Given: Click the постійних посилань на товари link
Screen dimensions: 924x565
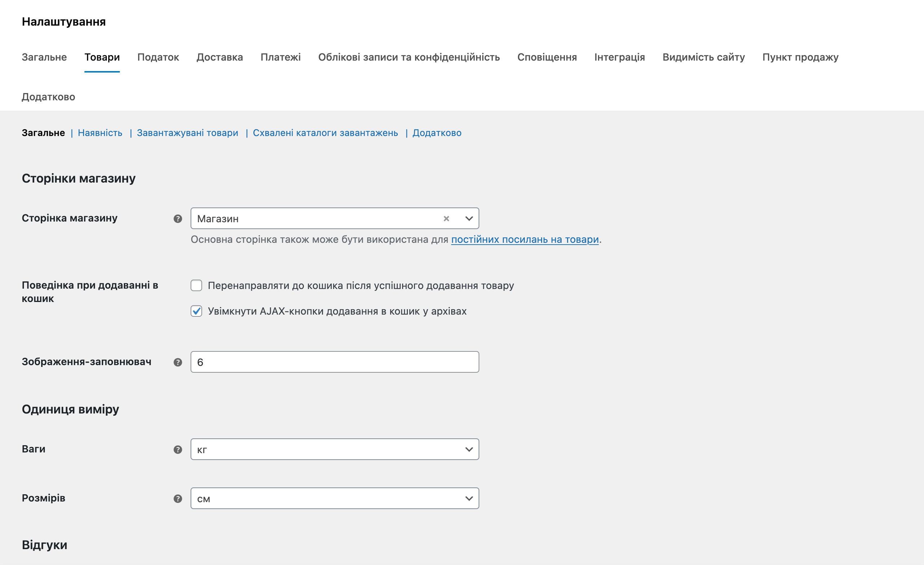Looking at the screenshot, I should 525,240.
